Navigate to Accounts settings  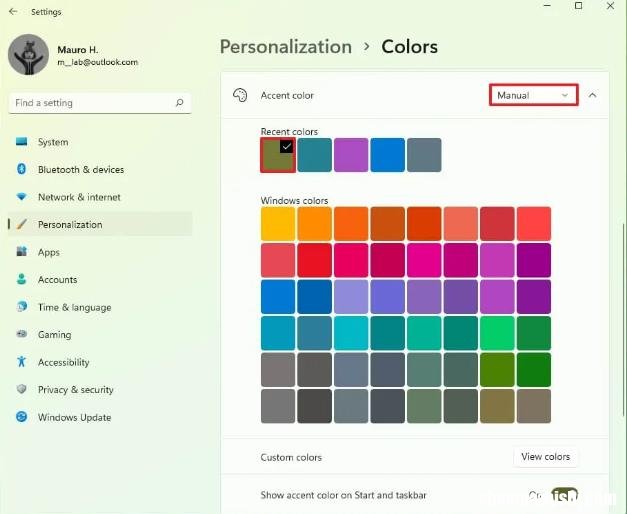point(100,280)
